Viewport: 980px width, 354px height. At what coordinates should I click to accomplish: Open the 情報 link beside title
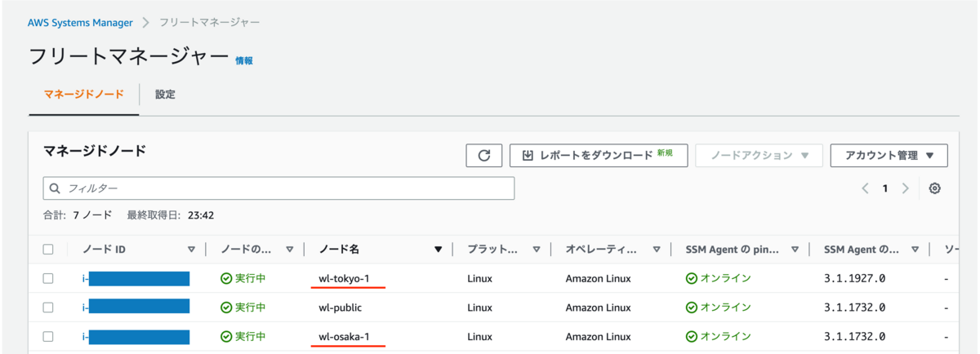pos(244,60)
